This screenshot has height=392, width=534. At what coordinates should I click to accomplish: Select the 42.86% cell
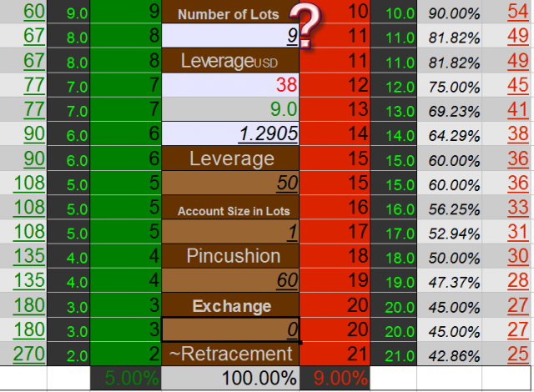(450, 354)
